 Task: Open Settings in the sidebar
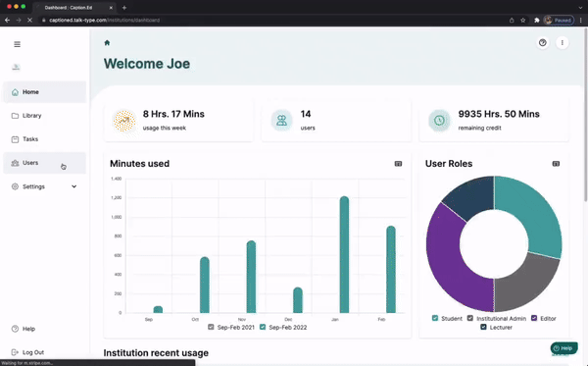(44, 186)
